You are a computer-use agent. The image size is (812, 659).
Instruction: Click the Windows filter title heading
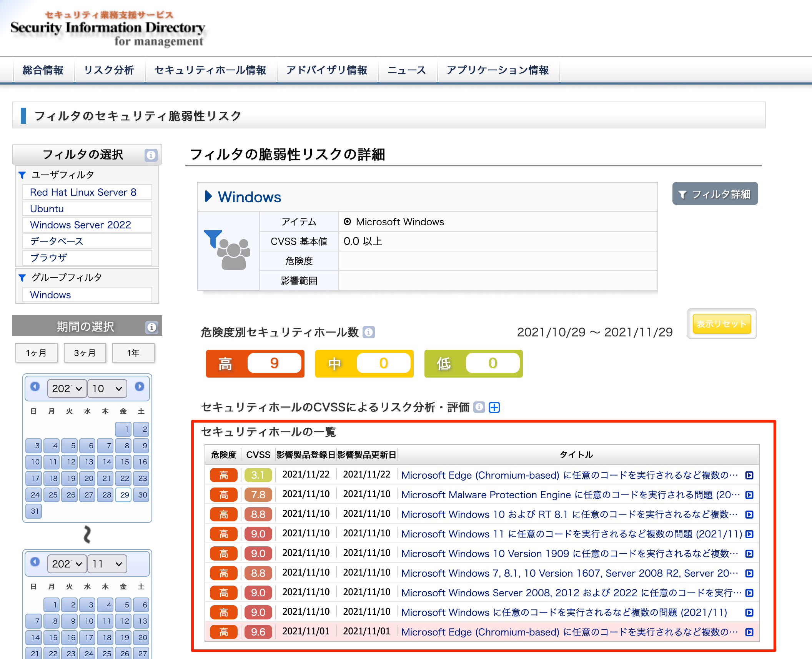pyautogui.click(x=250, y=197)
